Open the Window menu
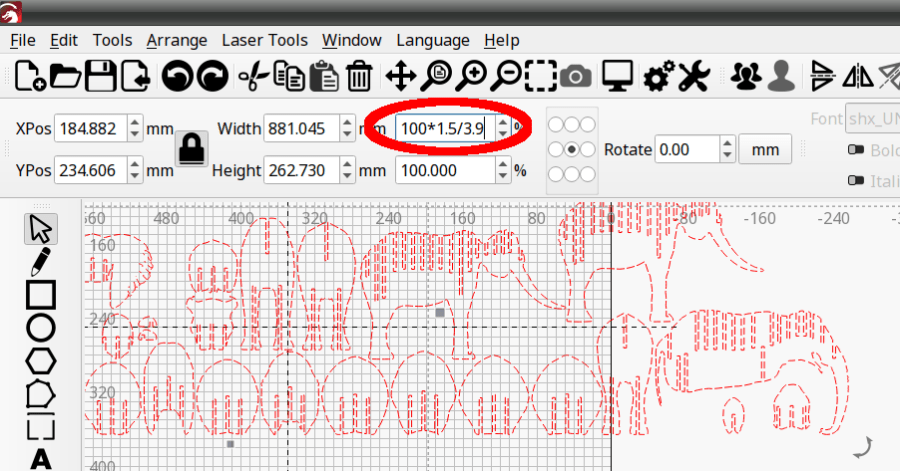This screenshot has height=471, width=900. click(352, 40)
